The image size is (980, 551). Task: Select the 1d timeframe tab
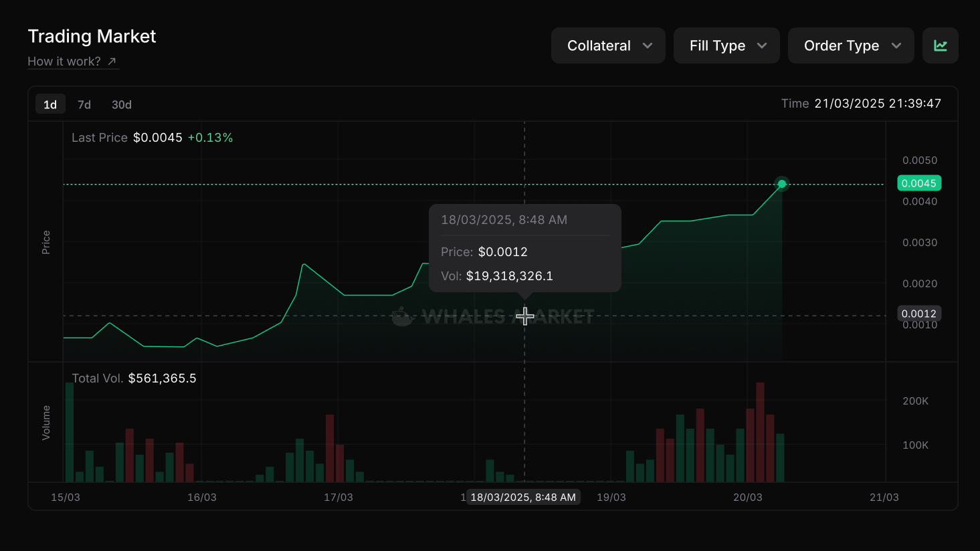pos(50,104)
